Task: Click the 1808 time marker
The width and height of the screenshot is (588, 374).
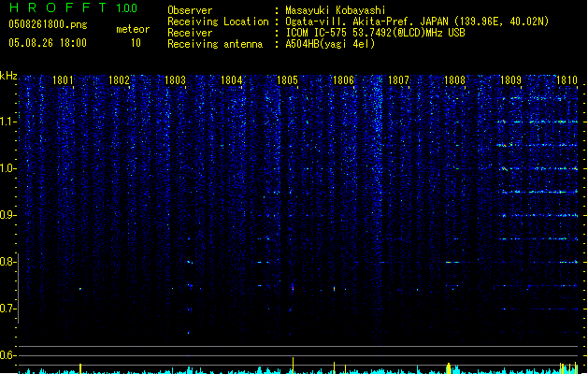Action: point(454,80)
